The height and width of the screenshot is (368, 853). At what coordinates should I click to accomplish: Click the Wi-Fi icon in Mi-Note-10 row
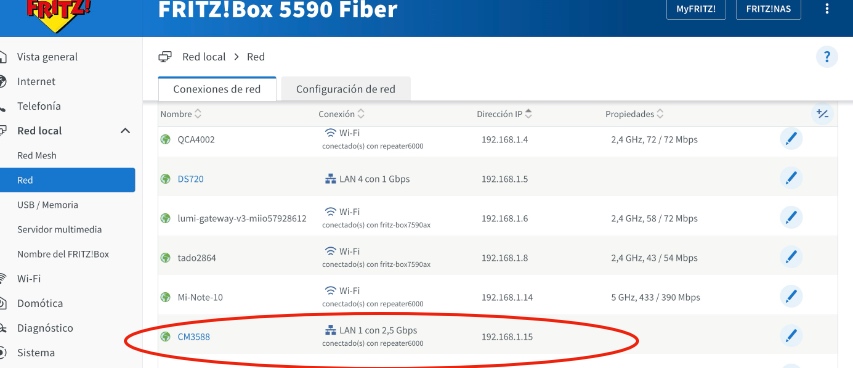click(330, 290)
